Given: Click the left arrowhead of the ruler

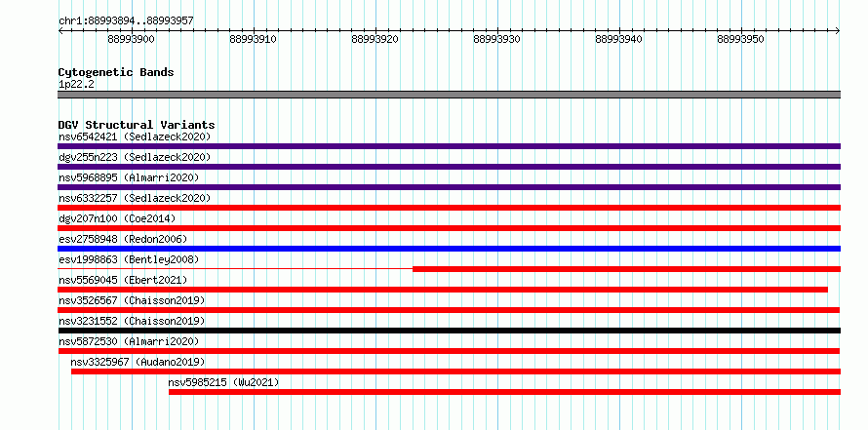Looking at the screenshot, I should pyautogui.click(x=60, y=30).
